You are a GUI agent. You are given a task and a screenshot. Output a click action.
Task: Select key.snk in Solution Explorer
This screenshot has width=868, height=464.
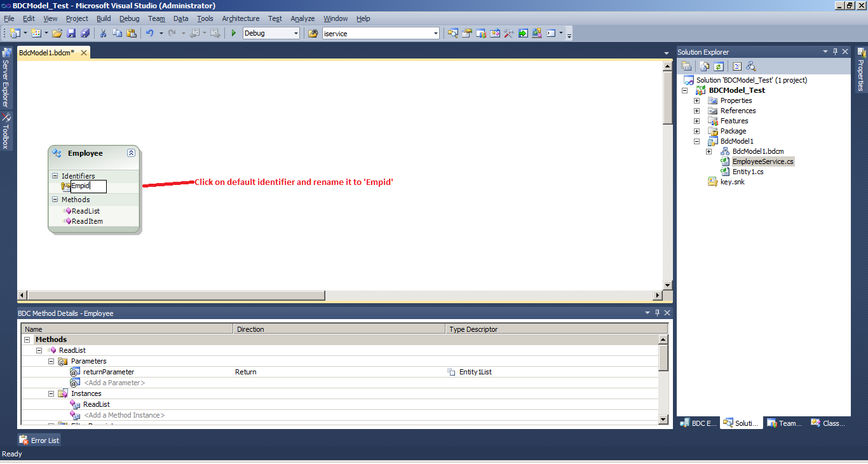[732, 182]
